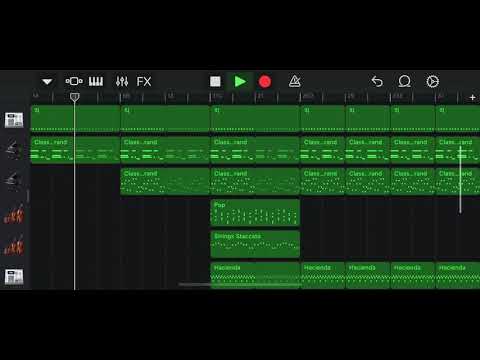This screenshot has height=360, width=480.
Task: Select first piano region at timeline start
Action: click(x=75, y=150)
